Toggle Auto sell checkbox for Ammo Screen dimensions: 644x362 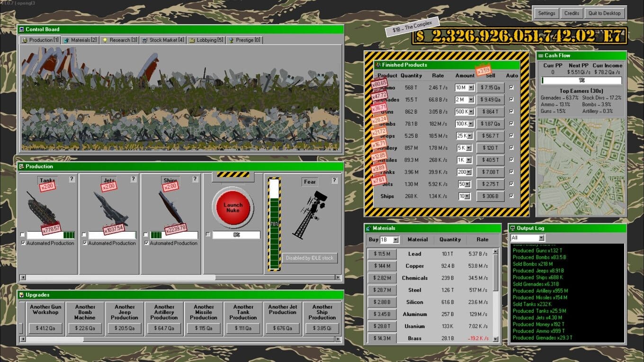(511, 88)
